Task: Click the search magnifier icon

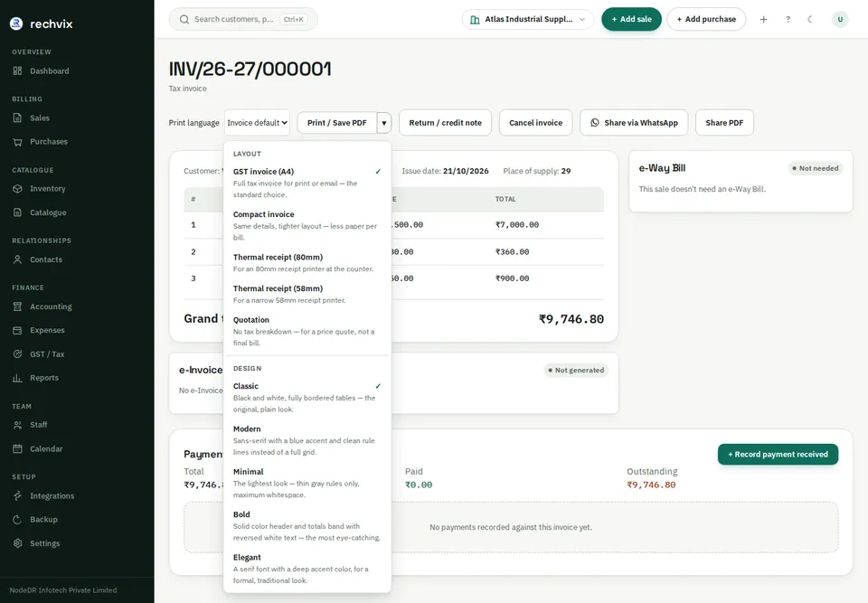Action: pos(184,19)
